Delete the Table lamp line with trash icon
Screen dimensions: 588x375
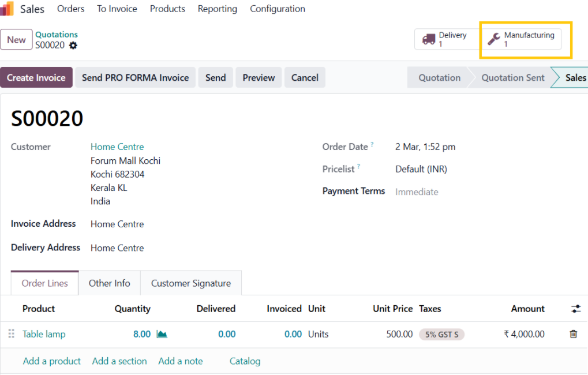[x=573, y=334]
